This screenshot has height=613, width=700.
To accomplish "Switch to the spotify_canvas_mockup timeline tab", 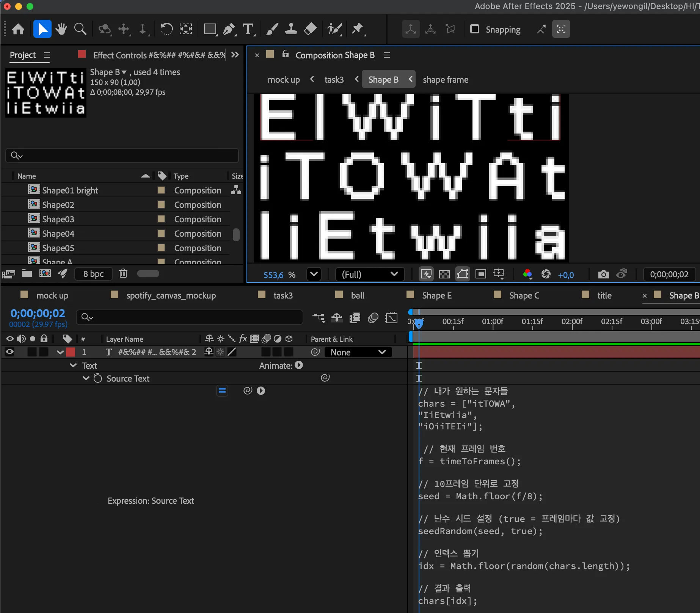I will 171,295.
